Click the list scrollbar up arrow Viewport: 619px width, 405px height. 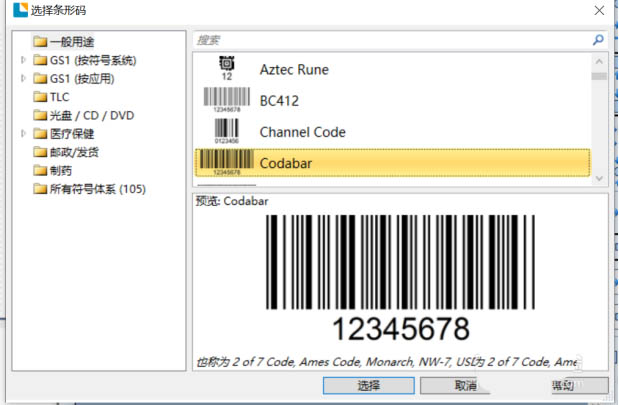coord(599,62)
